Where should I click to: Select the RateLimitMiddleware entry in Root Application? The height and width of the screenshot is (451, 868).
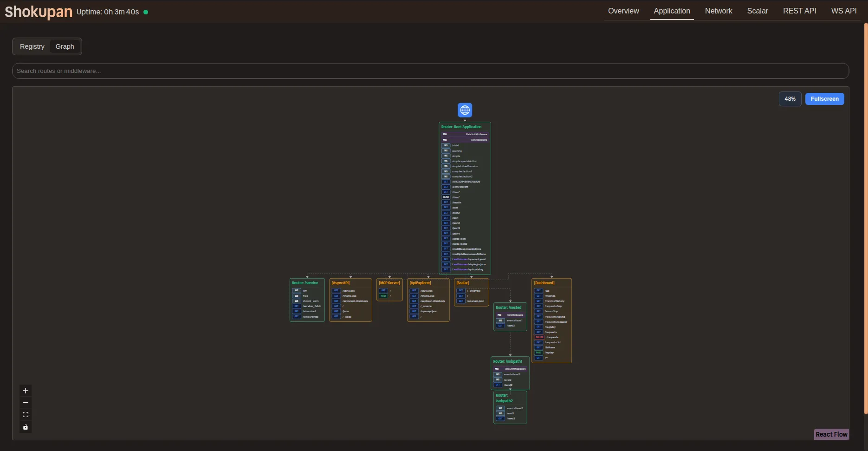465,134
